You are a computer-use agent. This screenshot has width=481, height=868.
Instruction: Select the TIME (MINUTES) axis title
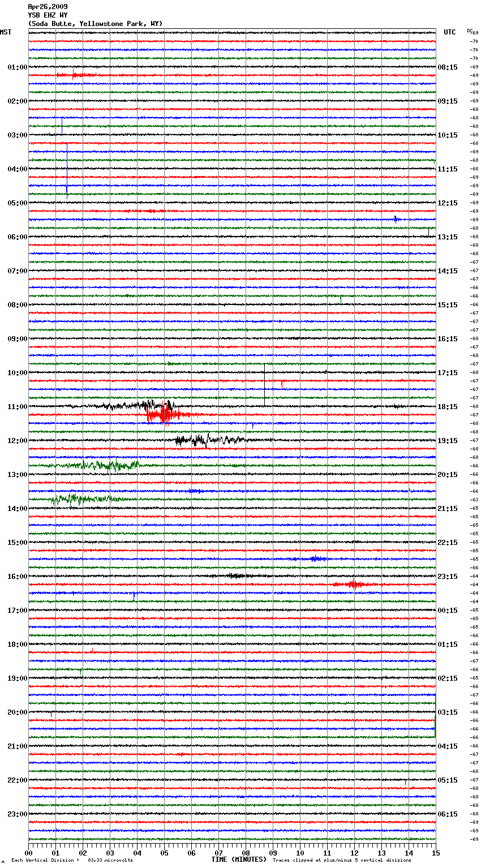pos(239,859)
